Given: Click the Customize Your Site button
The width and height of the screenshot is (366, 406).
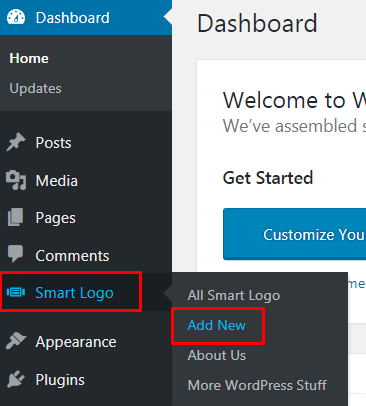Looking at the screenshot, I should click(294, 234).
